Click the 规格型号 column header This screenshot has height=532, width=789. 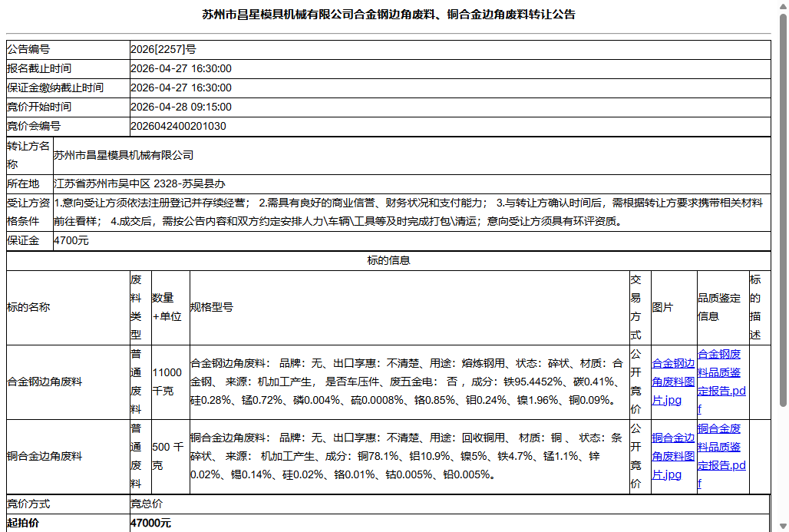click(x=409, y=307)
